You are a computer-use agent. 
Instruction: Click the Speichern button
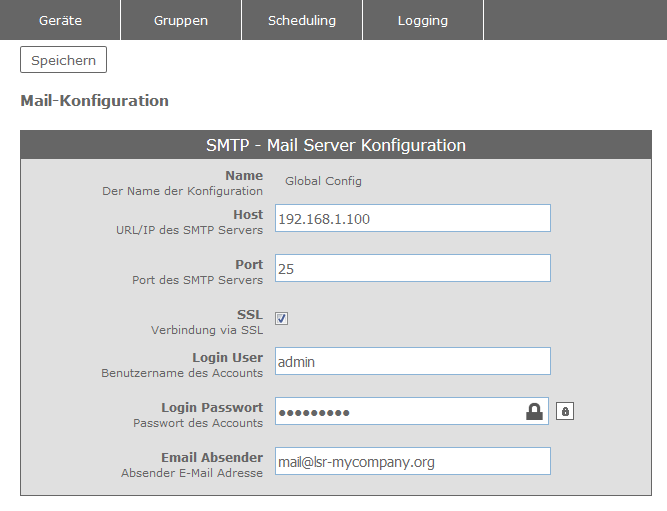pos(63,60)
